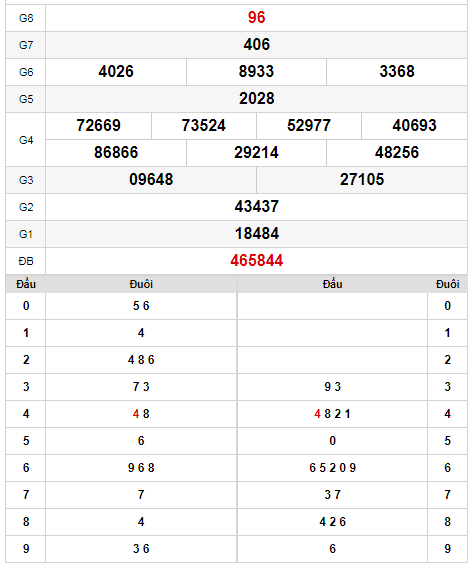Click the G4 number 73524
This screenshot has height=567, width=474.
[x=204, y=125]
